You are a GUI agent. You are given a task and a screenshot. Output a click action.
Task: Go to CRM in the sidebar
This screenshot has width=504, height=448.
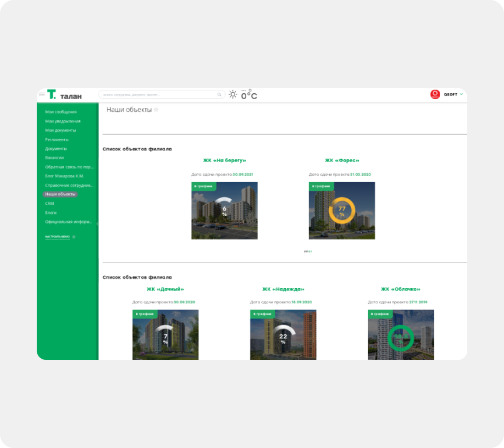point(50,204)
